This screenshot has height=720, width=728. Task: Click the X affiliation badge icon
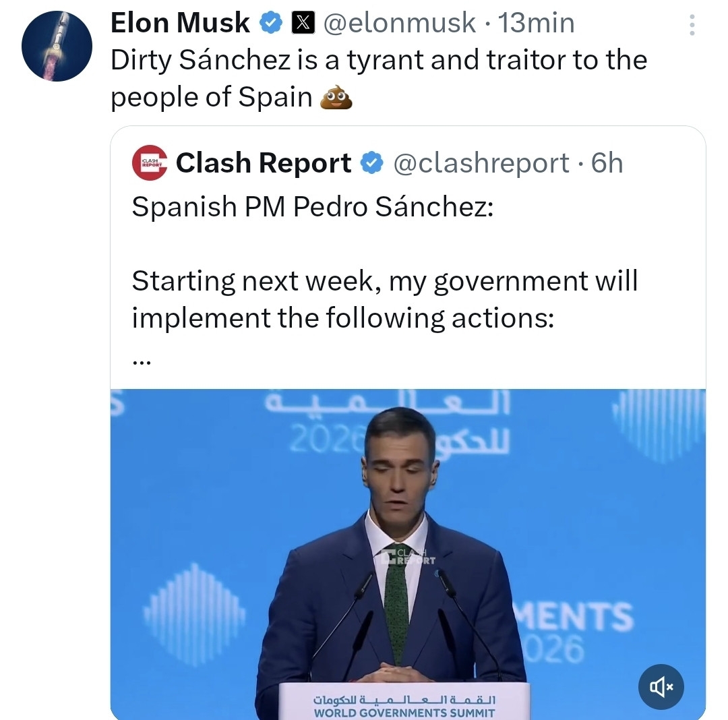pos(301,24)
